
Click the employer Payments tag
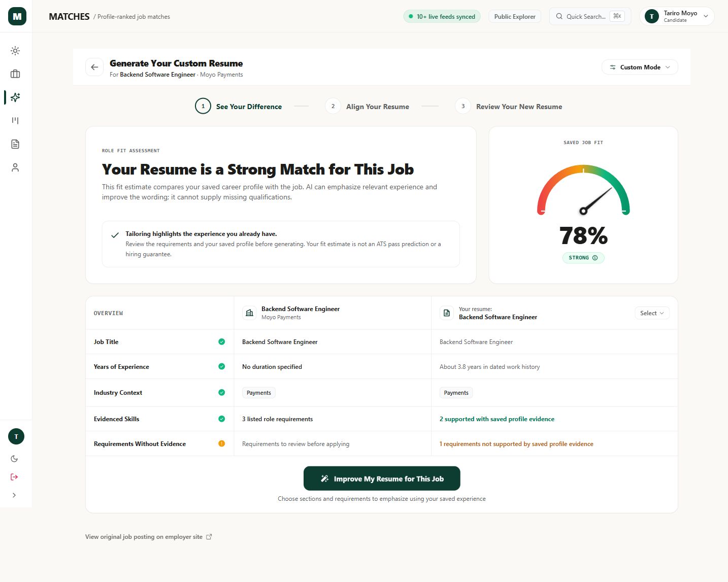[259, 393]
